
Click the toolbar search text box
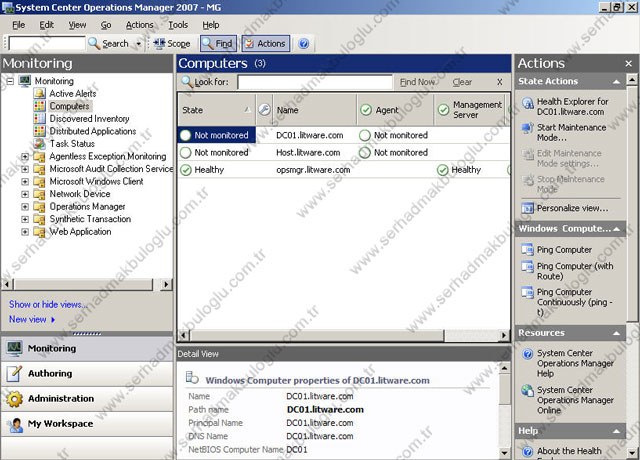click(x=47, y=43)
